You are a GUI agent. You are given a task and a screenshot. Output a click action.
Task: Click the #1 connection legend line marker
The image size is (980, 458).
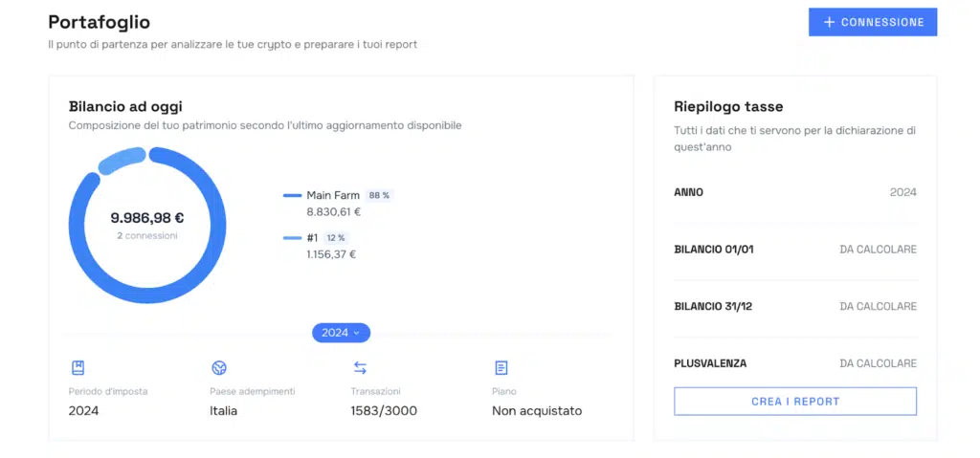tap(292, 238)
